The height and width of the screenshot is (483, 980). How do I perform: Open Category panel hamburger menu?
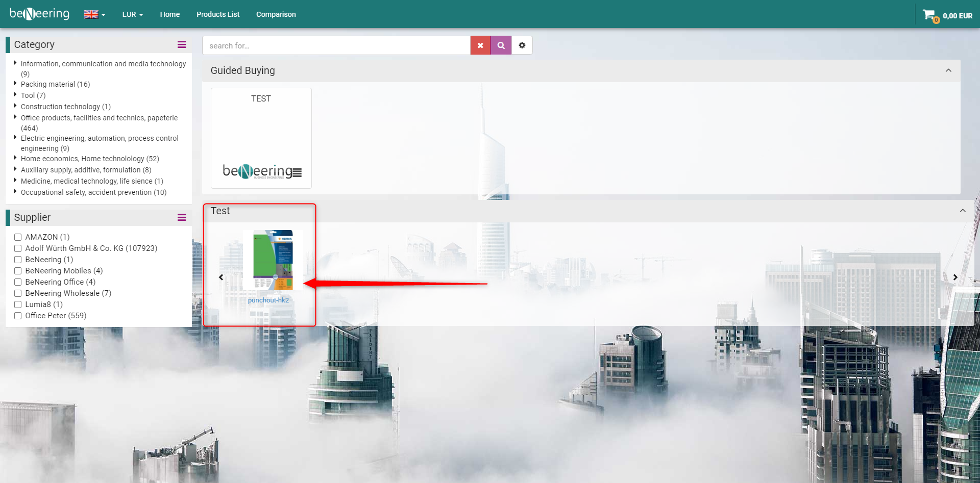(x=181, y=45)
